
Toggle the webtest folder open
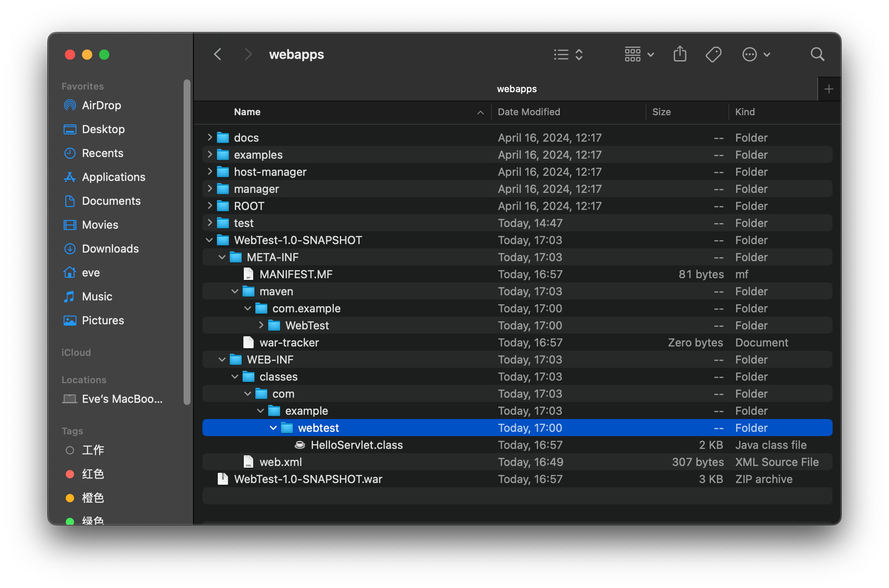[x=272, y=427]
